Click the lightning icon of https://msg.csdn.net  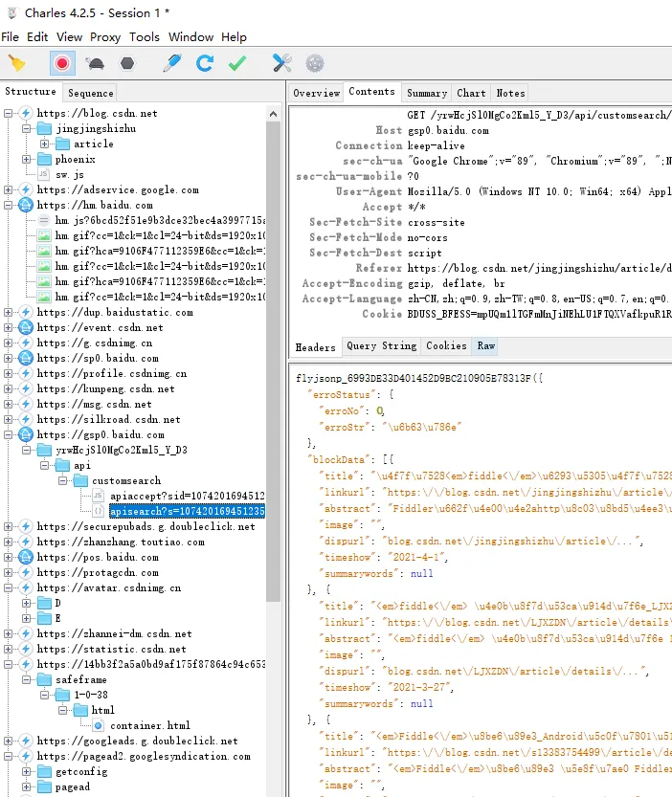(x=26, y=404)
